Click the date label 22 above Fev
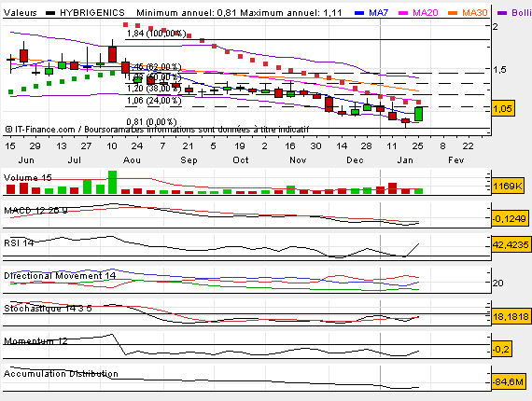 tap(469, 146)
